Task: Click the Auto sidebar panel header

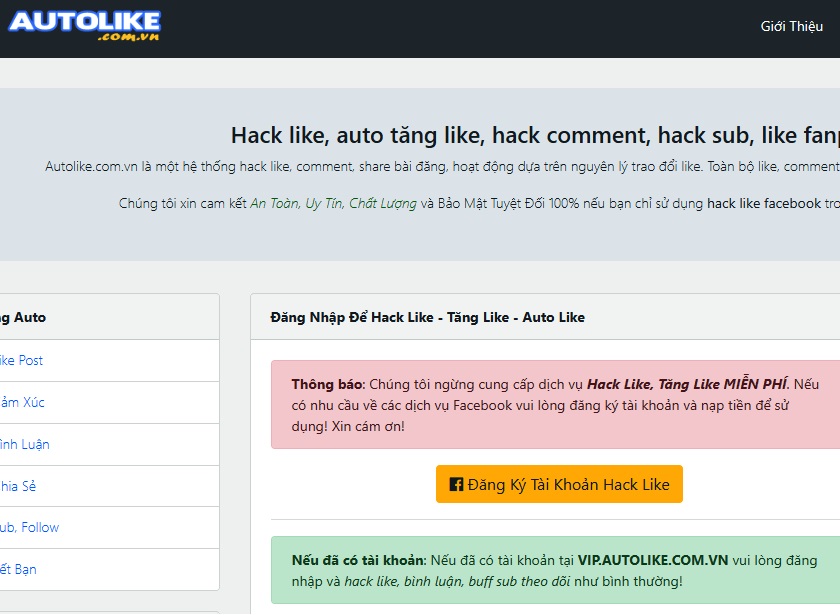Action: pos(109,317)
